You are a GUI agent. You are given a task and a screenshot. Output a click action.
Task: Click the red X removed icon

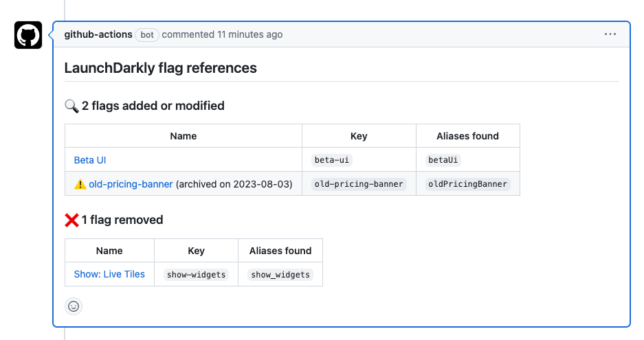click(71, 220)
